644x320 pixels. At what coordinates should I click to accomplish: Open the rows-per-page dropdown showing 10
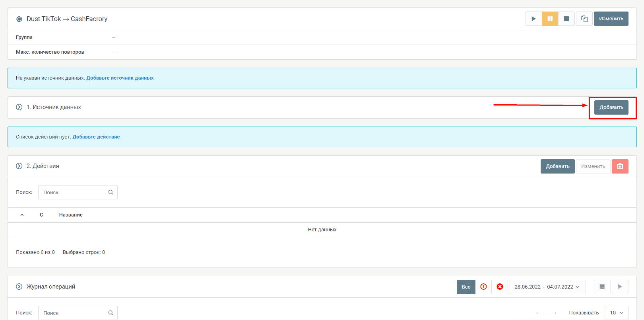[616, 313]
